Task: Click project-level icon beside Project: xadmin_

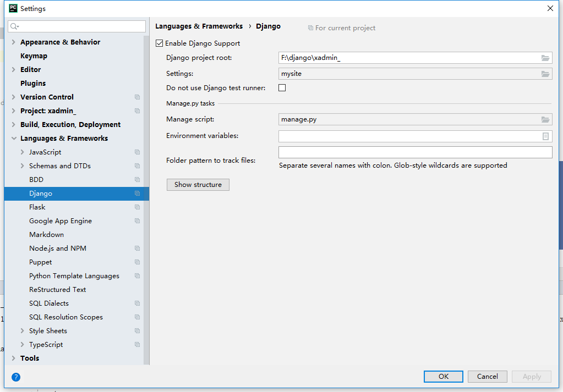Action: click(137, 111)
